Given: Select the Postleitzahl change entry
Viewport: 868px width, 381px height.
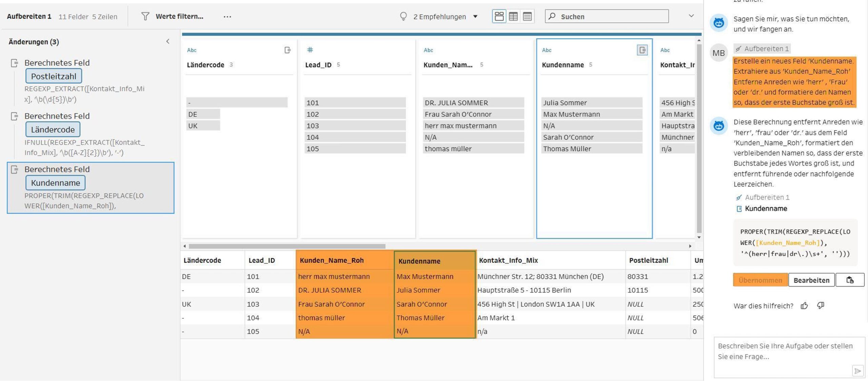Looking at the screenshot, I should pyautogui.click(x=54, y=76).
